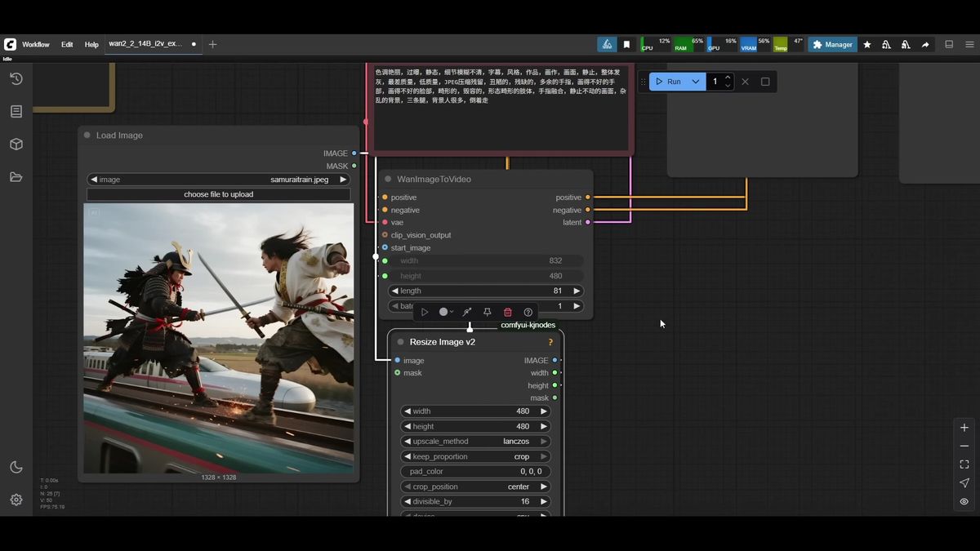The image size is (980, 551).
Task: Run the workflow
Action: click(668, 82)
